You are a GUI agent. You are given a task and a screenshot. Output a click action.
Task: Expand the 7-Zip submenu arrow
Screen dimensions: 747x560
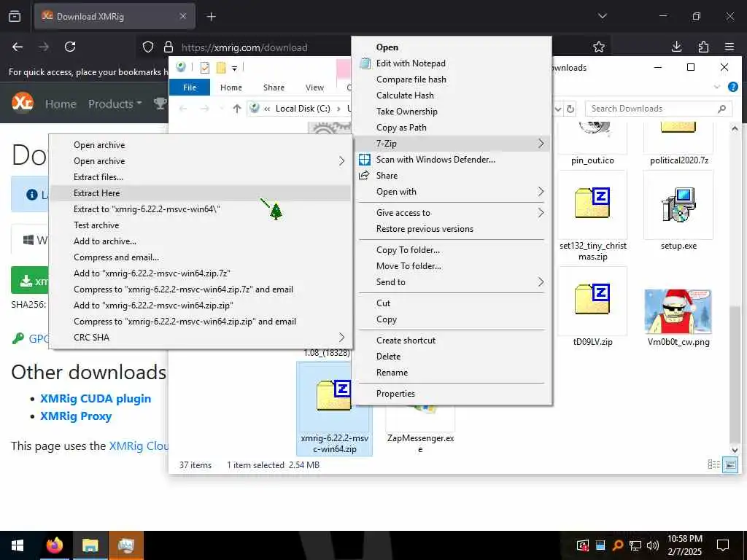click(541, 144)
